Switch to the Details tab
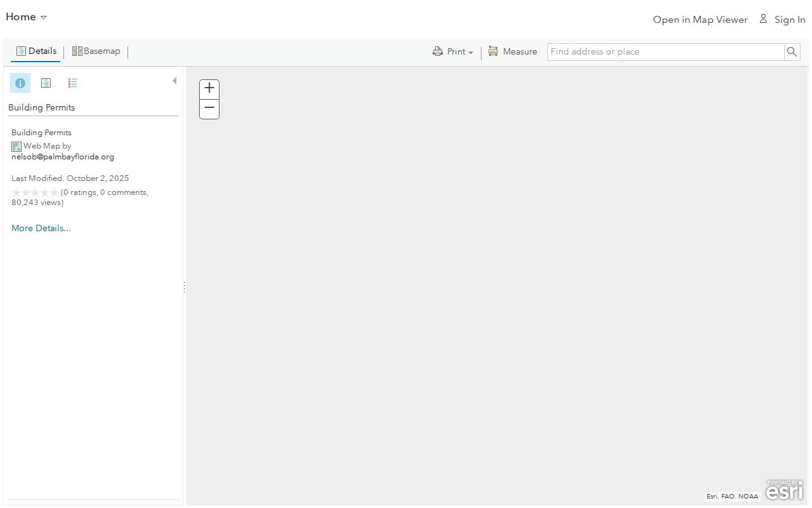The width and height of the screenshot is (812, 508). (x=36, y=51)
